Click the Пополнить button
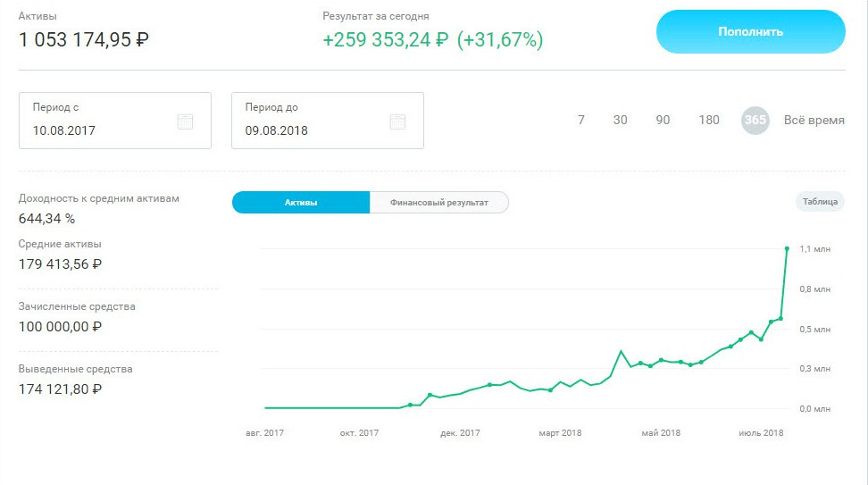 [751, 31]
